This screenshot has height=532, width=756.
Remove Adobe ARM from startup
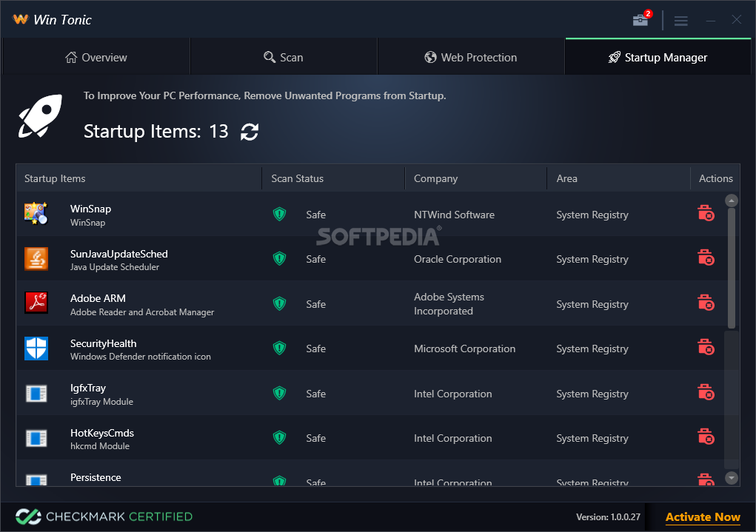(x=706, y=303)
